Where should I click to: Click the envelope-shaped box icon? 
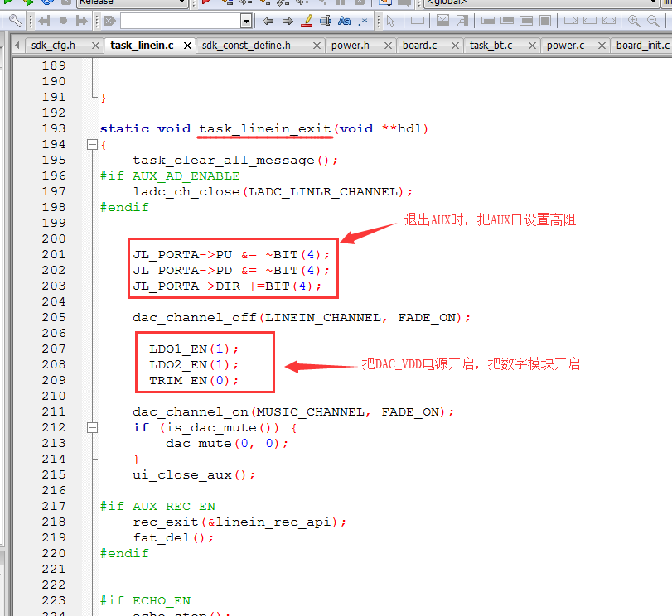click(x=442, y=21)
